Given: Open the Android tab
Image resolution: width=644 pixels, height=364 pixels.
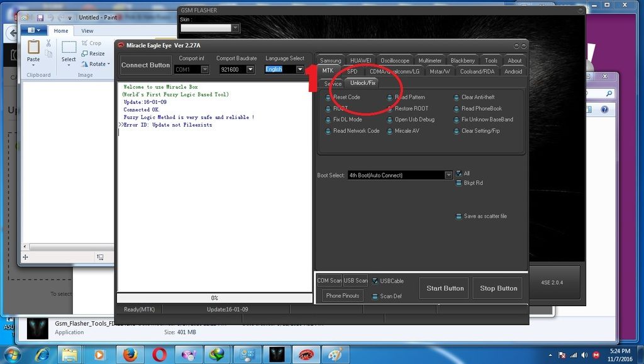Looking at the screenshot, I should 513,71.
